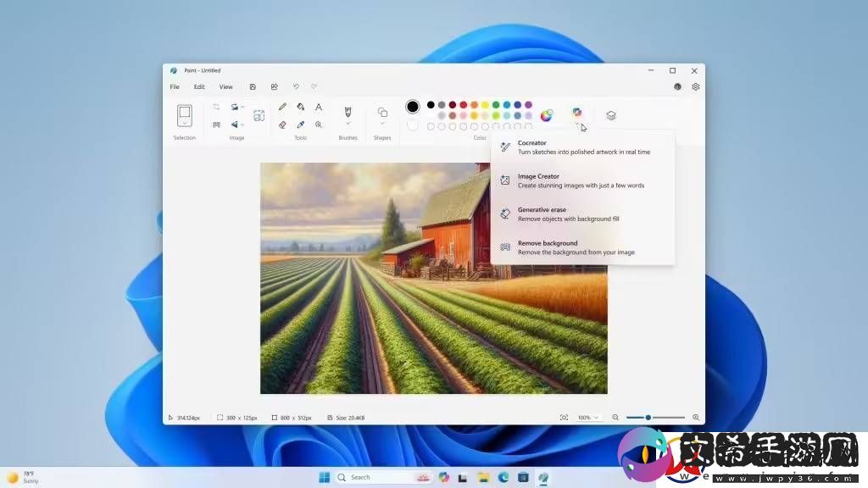Click the taskbar Search box

(x=384, y=477)
